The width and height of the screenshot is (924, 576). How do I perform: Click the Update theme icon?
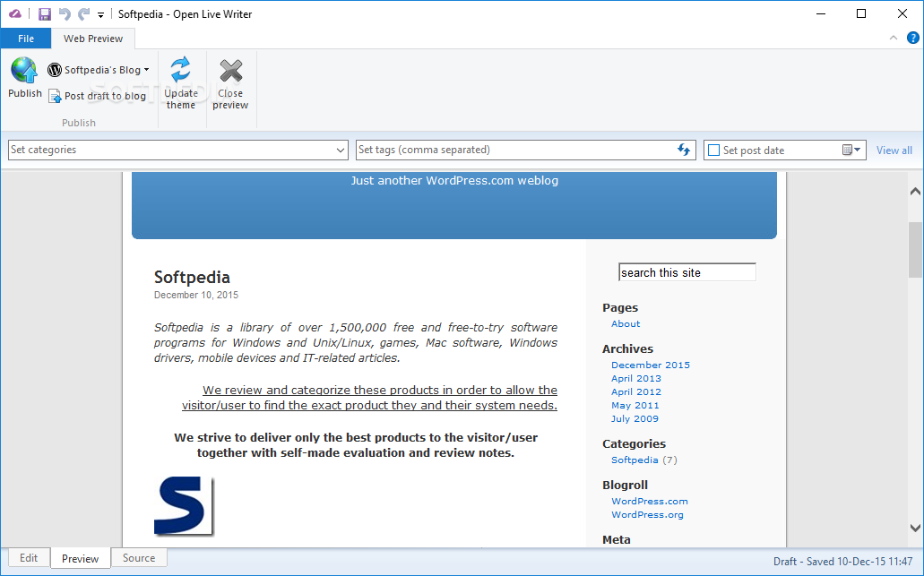tap(180, 70)
